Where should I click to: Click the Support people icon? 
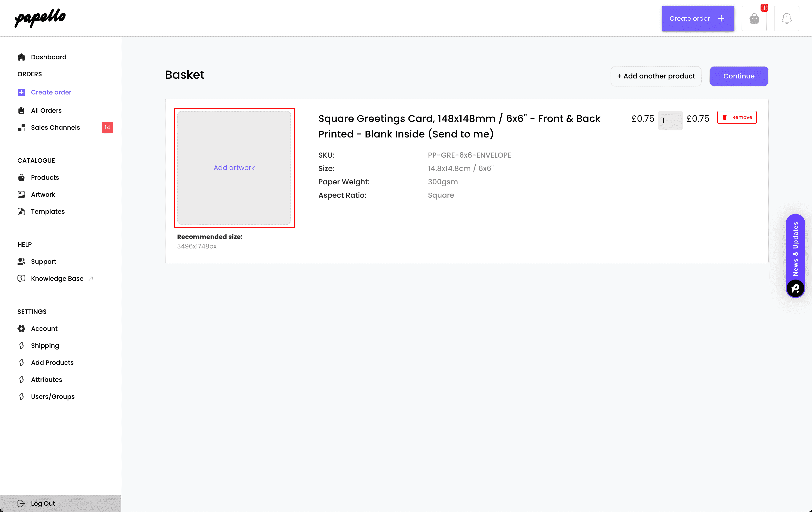[x=21, y=262]
